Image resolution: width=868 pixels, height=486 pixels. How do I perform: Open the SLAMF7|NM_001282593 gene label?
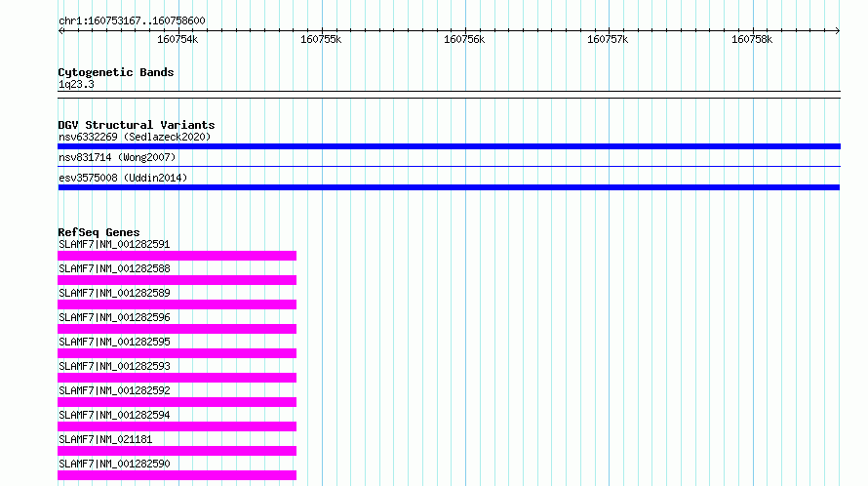[114, 366]
